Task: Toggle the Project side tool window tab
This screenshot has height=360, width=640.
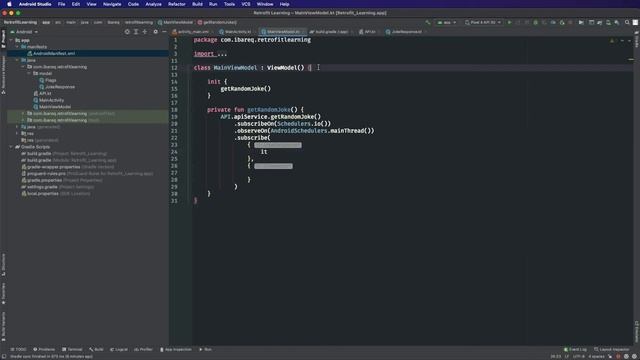Action: pyautogui.click(x=3, y=39)
